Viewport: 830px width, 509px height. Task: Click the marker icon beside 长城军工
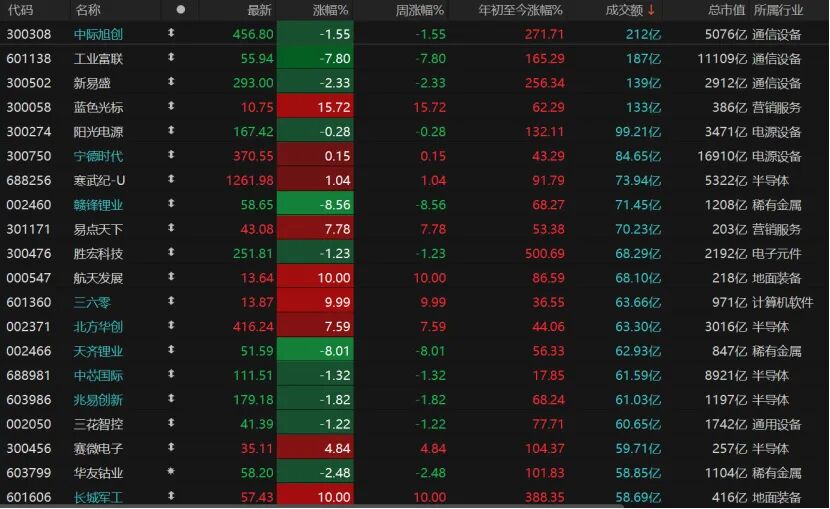(x=170, y=496)
